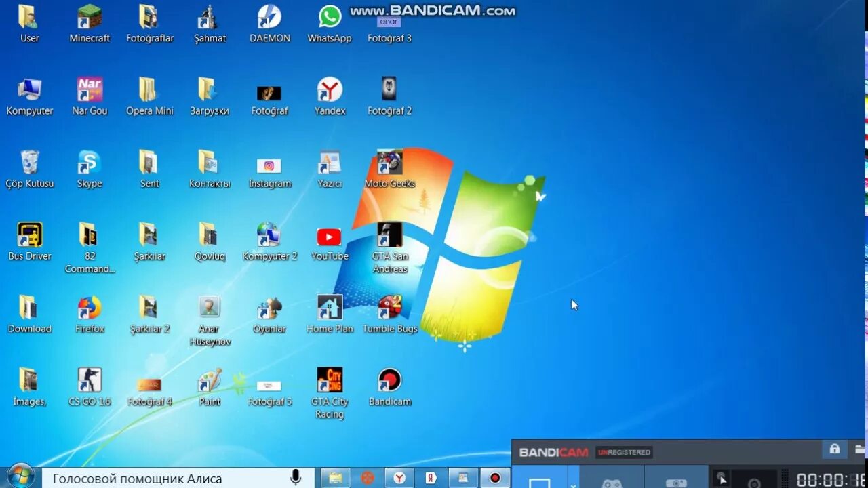This screenshot has height=488, width=868.
Task: Switch Bandicam to device recording mode
Action: click(x=676, y=477)
